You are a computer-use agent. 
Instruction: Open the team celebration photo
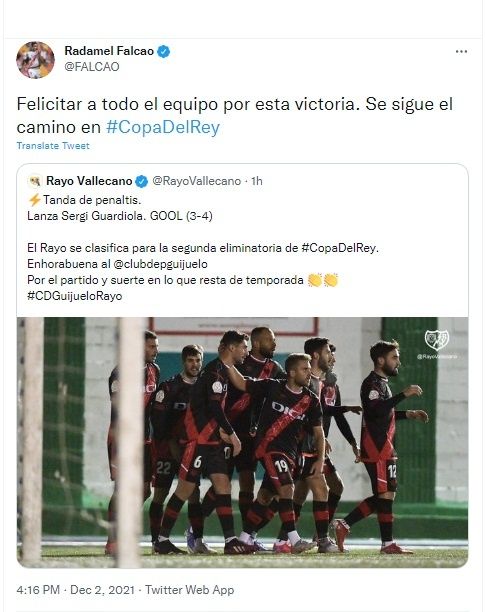coord(242,442)
